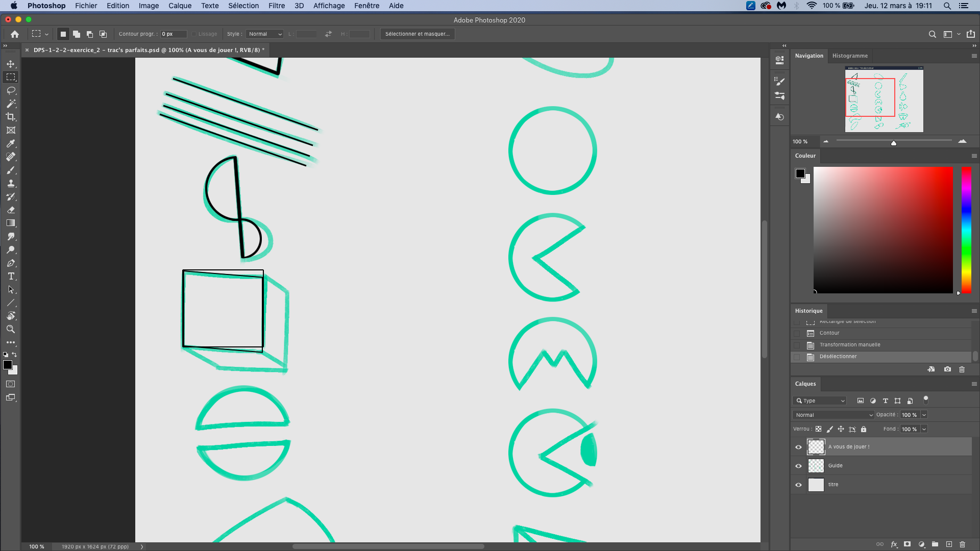This screenshot has width=980, height=551.
Task: Select the Eraser tool
Action: [x=11, y=210]
